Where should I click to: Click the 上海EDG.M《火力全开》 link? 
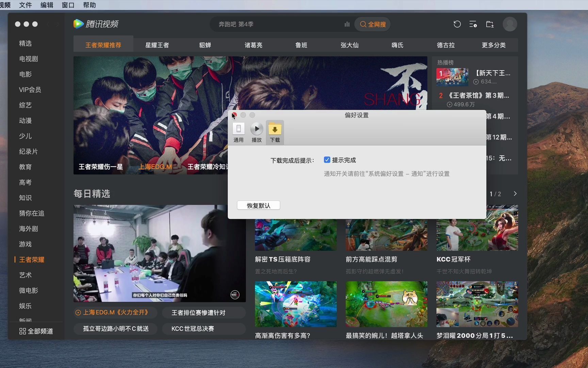click(116, 312)
